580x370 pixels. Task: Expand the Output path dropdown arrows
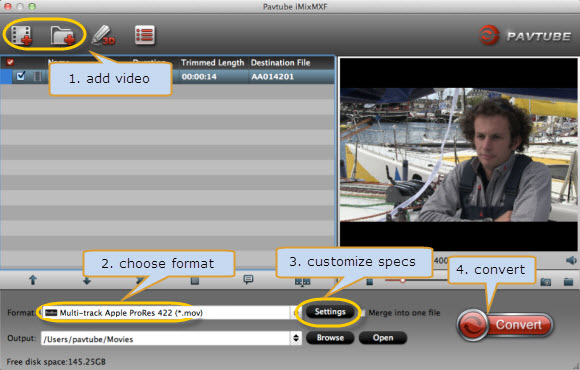click(296, 338)
